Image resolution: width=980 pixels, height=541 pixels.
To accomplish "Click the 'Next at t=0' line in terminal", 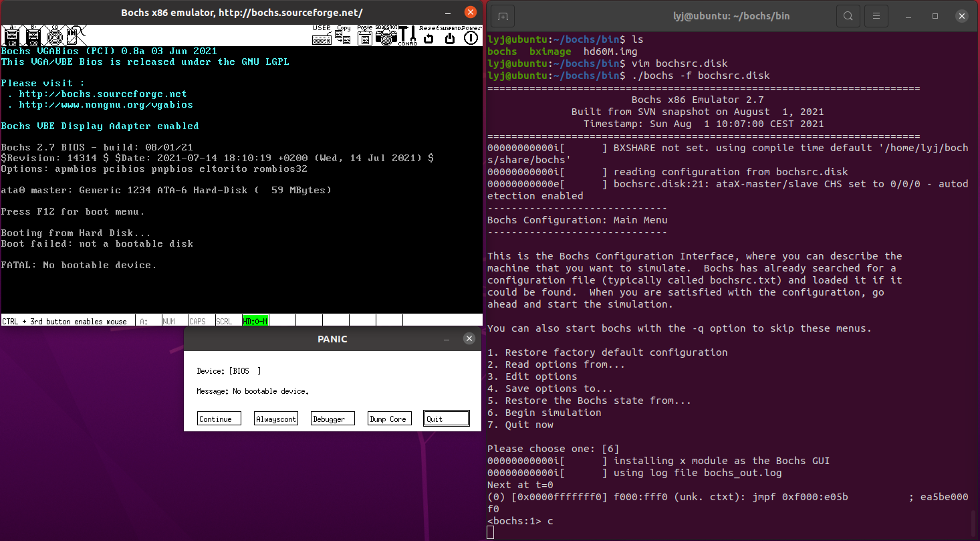I will (x=520, y=485).
